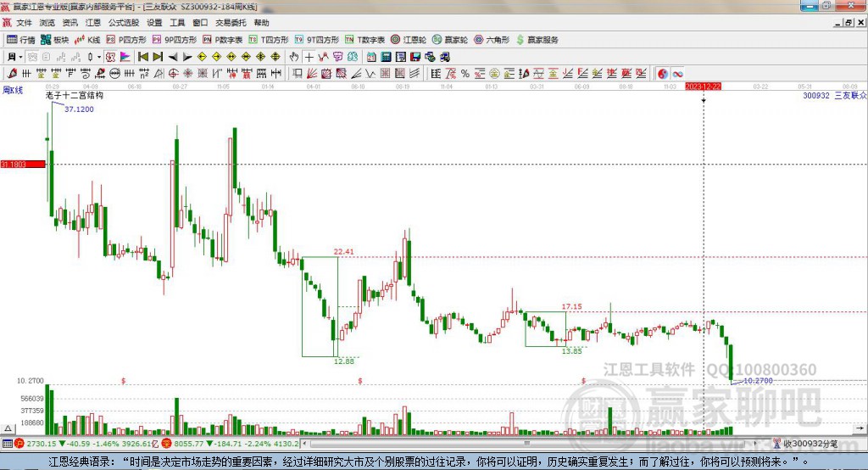Open 赢家轮 tool

(x=450, y=40)
